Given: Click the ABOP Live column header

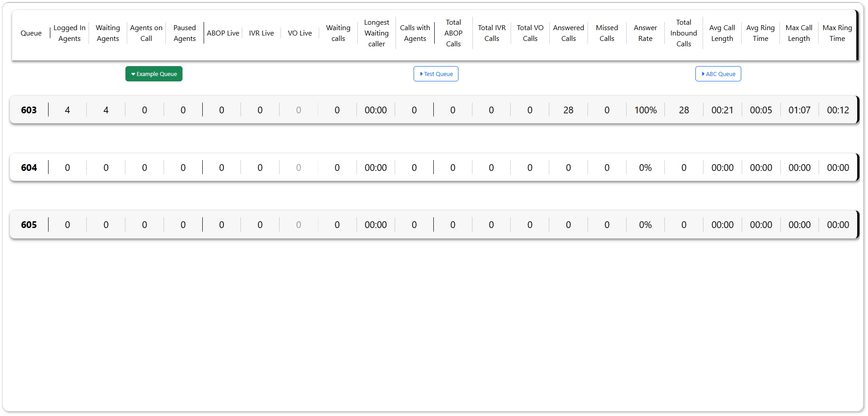Looking at the screenshot, I should click(x=223, y=33).
